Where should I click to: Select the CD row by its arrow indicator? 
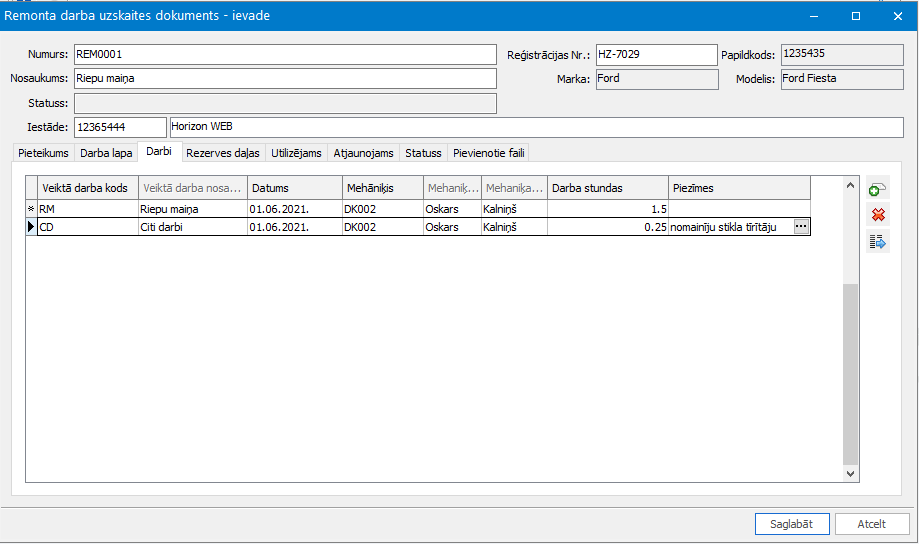(31, 227)
